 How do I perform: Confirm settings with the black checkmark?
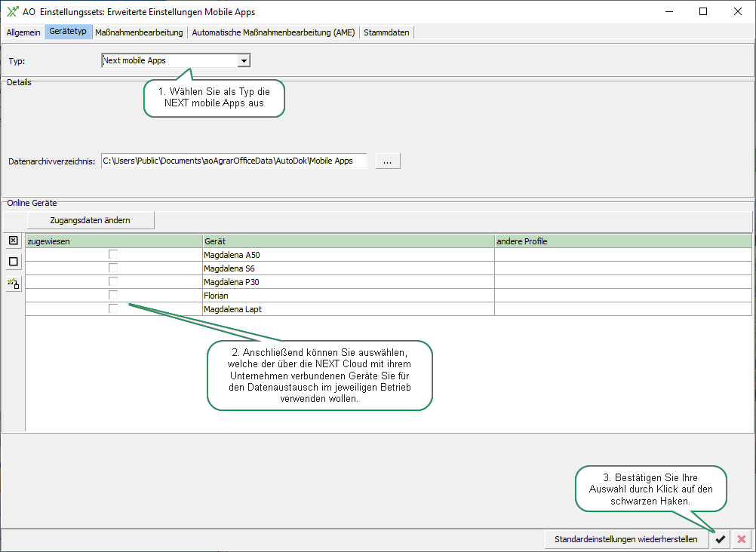tap(721, 539)
